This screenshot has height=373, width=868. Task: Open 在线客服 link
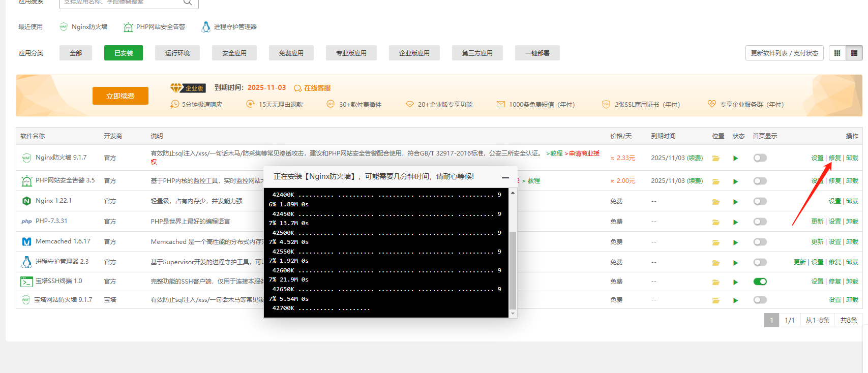click(x=313, y=88)
